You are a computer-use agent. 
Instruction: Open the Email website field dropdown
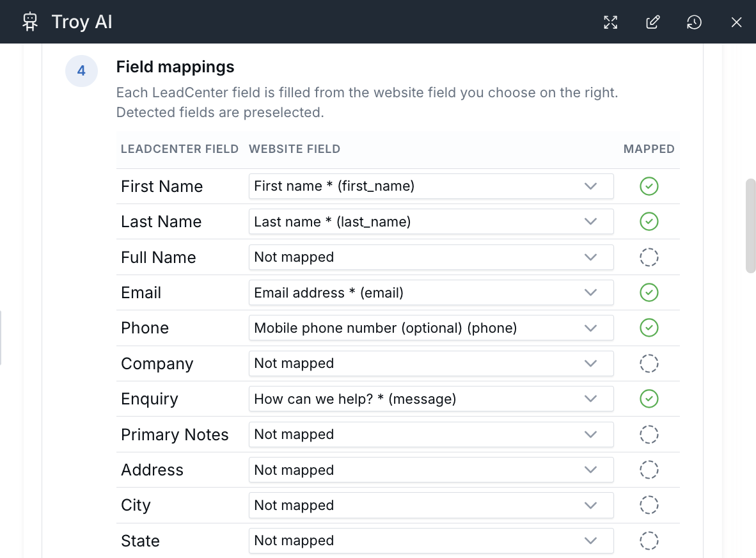tap(431, 292)
